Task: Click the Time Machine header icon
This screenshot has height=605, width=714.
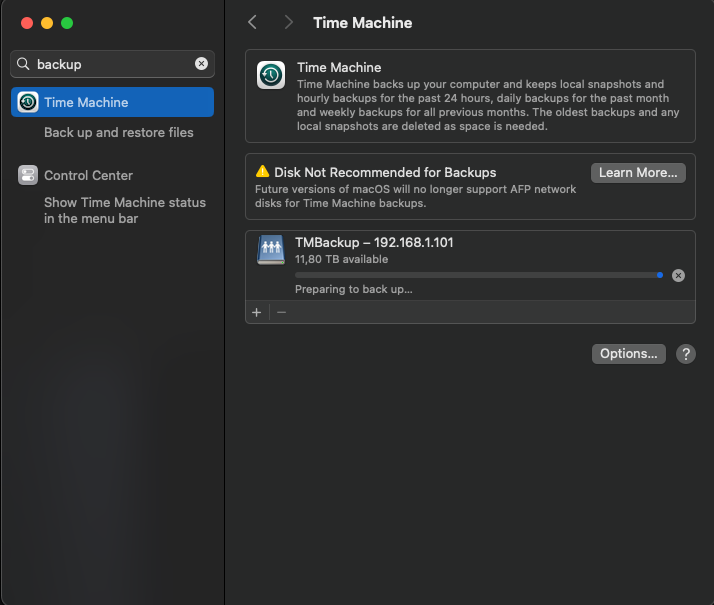Action: (x=271, y=75)
